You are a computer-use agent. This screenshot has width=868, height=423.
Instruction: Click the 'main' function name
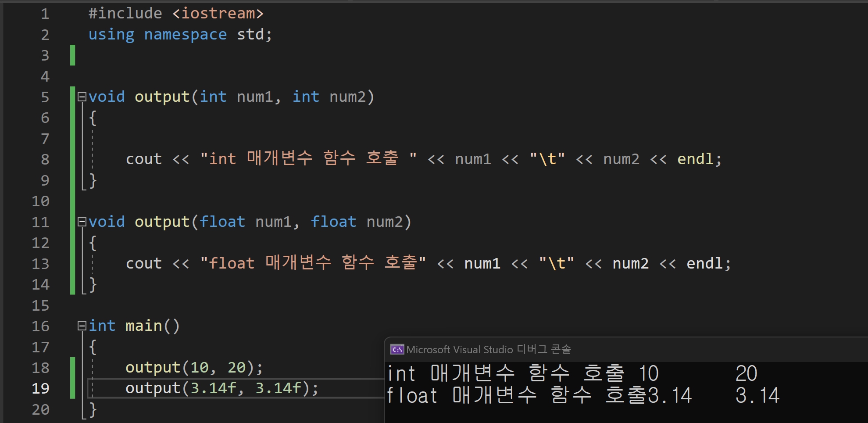(144, 326)
